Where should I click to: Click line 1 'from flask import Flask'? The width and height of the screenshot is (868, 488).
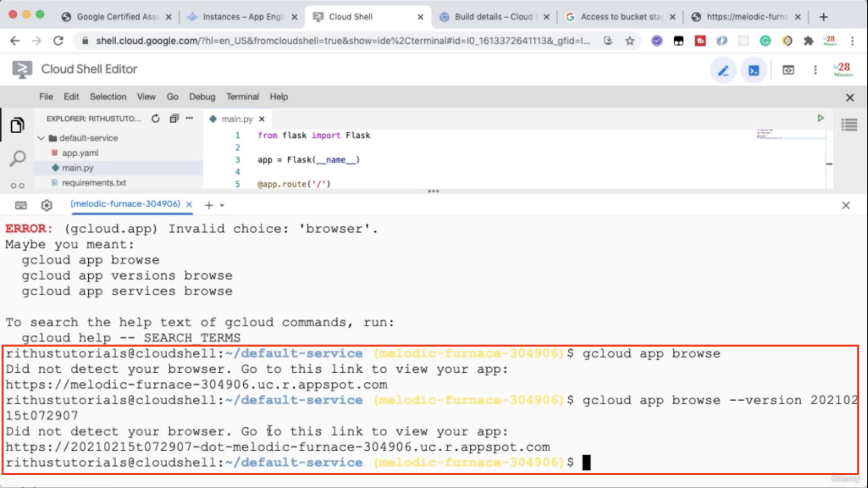tap(314, 135)
